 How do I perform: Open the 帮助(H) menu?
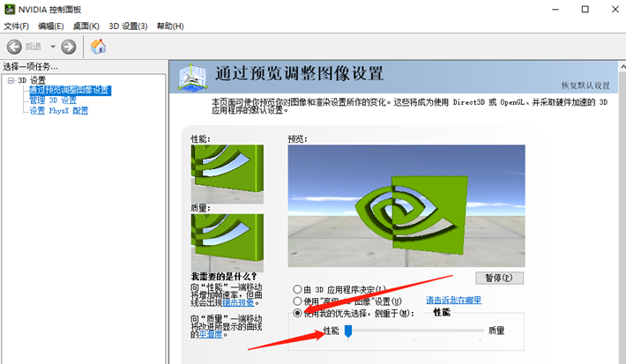(x=170, y=26)
